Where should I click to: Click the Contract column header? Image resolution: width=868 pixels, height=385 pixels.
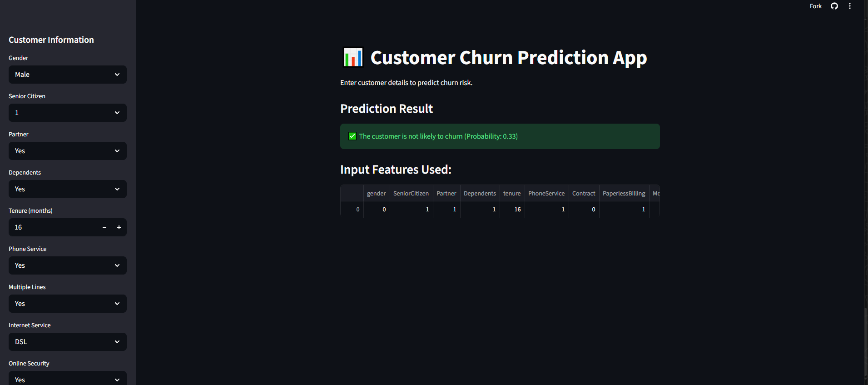click(x=584, y=193)
